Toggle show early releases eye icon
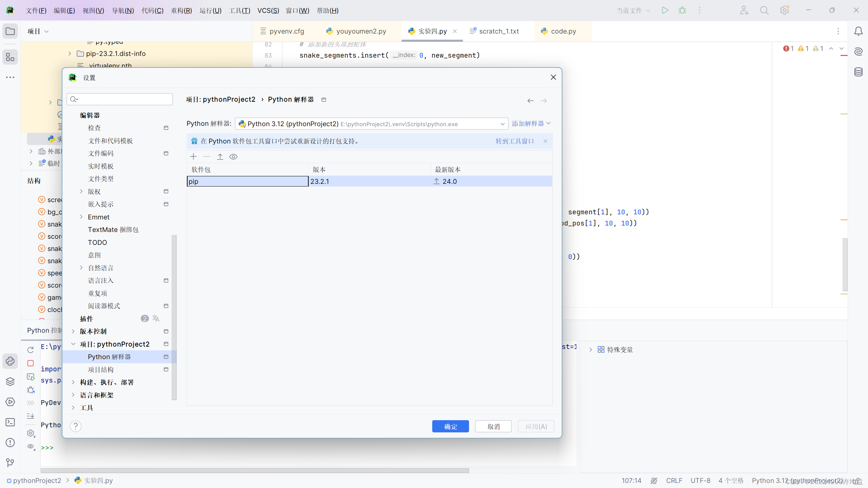This screenshot has height=488, width=868. (233, 156)
